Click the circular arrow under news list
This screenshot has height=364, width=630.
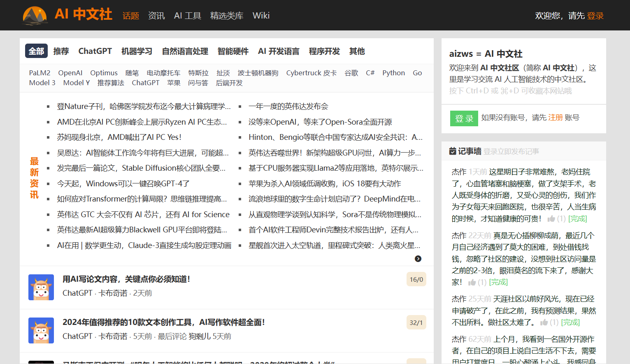click(418, 259)
